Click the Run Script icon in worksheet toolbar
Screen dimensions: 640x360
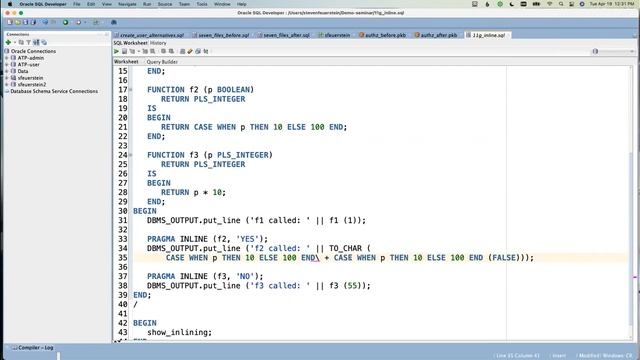pyautogui.click(x=124, y=51)
